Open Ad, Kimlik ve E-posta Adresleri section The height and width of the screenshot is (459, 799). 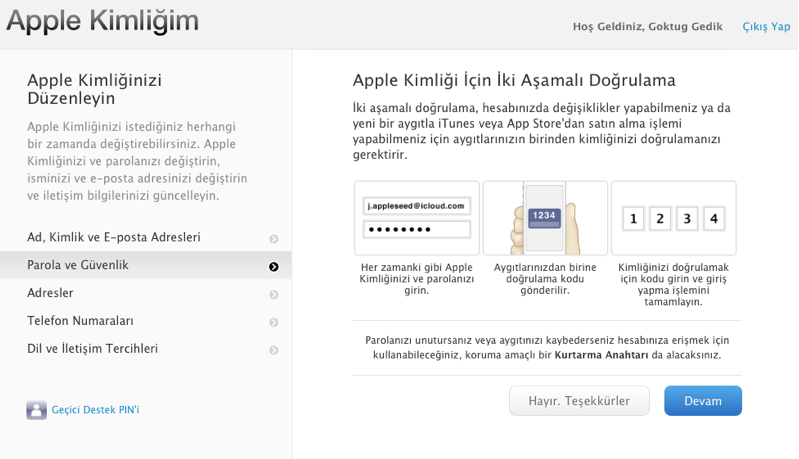[114, 238]
